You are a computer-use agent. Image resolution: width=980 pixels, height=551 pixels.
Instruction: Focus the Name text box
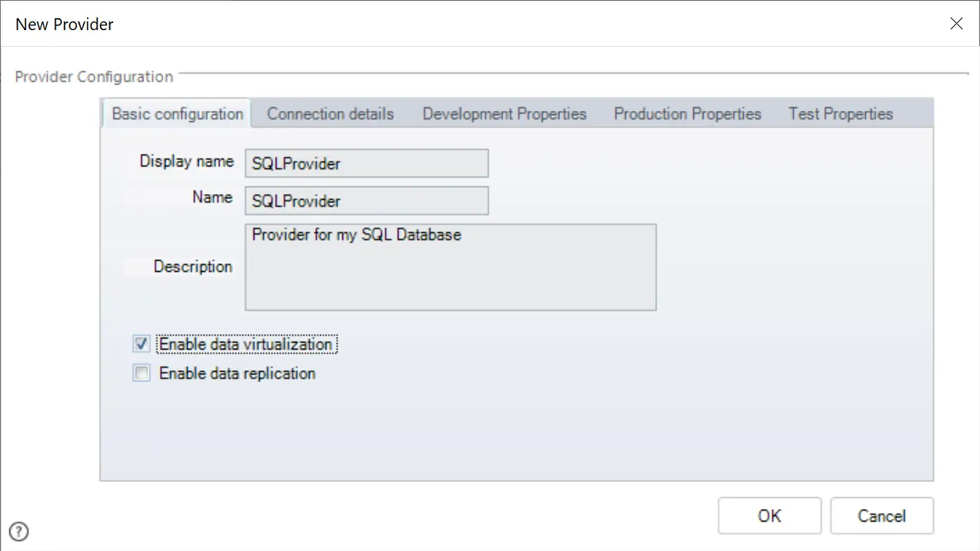[367, 201]
